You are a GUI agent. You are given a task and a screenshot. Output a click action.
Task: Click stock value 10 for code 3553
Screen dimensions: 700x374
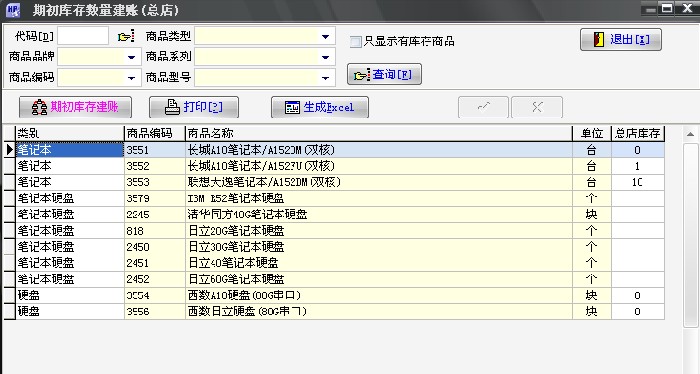(638, 182)
